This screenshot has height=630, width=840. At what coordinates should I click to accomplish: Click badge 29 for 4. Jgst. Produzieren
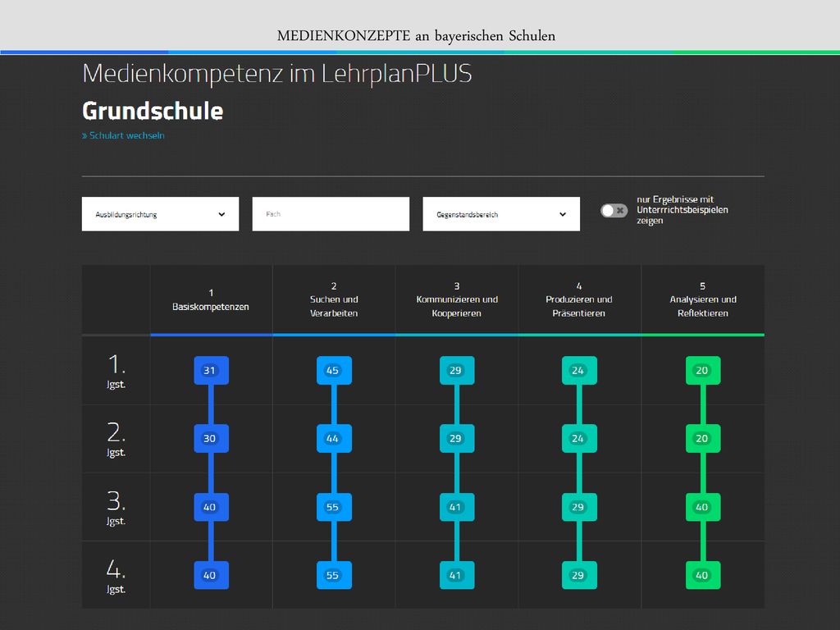coord(579,575)
